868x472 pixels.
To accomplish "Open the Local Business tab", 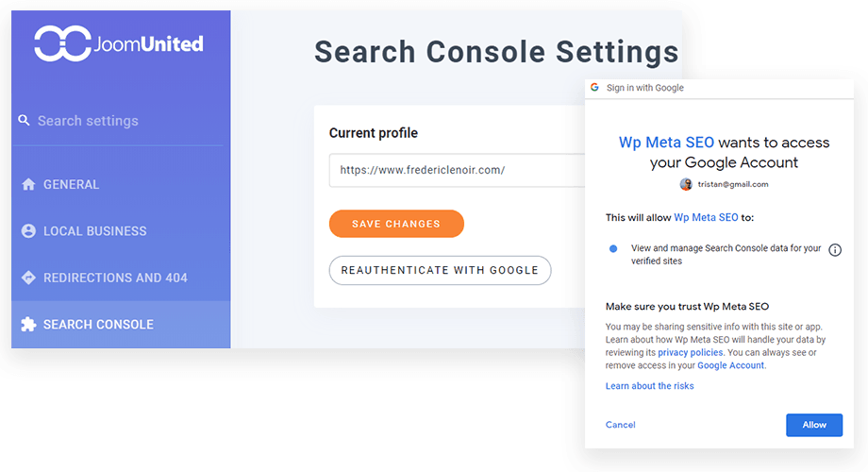I will coord(94,230).
